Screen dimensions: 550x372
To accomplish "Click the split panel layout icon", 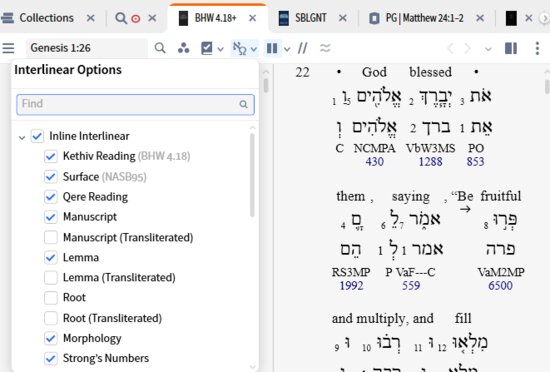I will pos(511,48).
